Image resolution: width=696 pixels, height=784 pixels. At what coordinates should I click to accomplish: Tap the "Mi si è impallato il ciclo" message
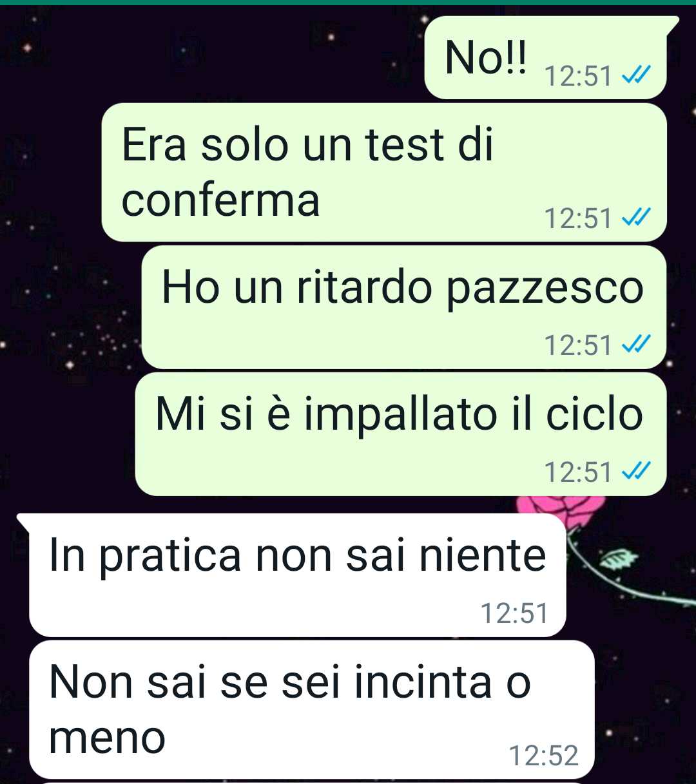point(401,434)
